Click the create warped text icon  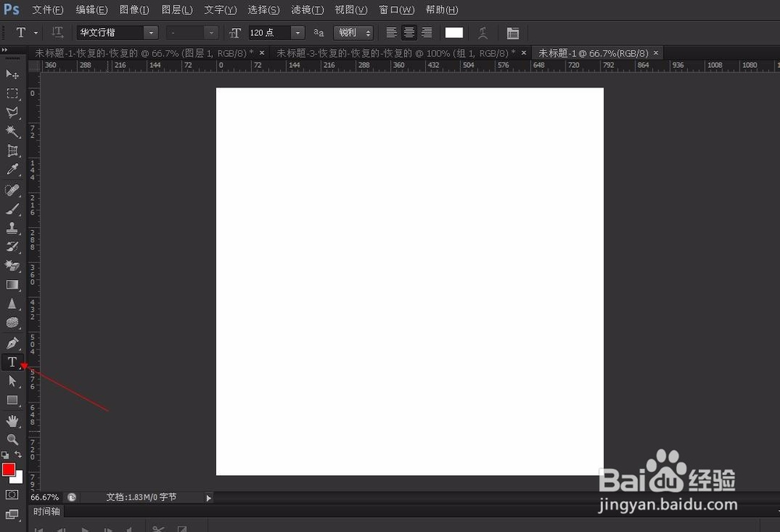(483, 33)
